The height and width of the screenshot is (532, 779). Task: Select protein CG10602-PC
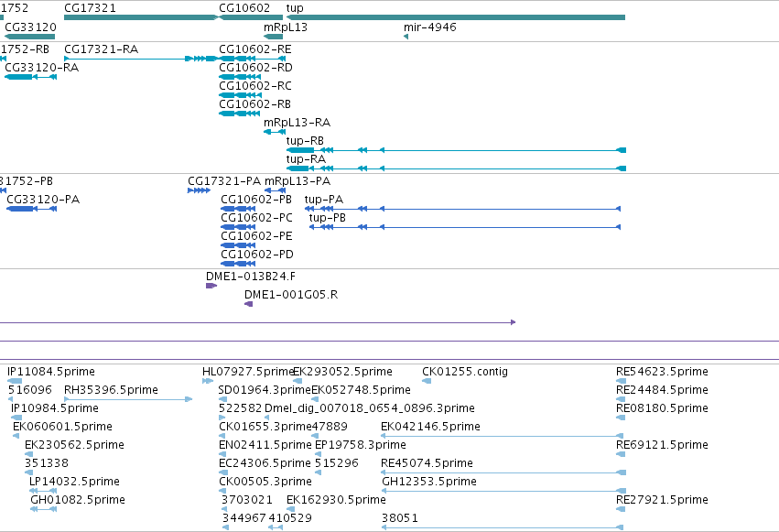pos(239,227)
